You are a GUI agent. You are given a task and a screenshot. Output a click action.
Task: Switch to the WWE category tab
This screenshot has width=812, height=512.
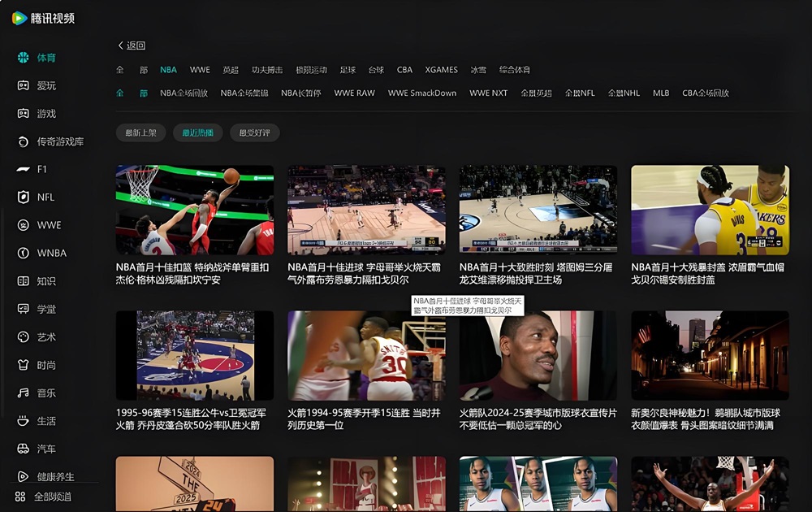tap(200, 70)
